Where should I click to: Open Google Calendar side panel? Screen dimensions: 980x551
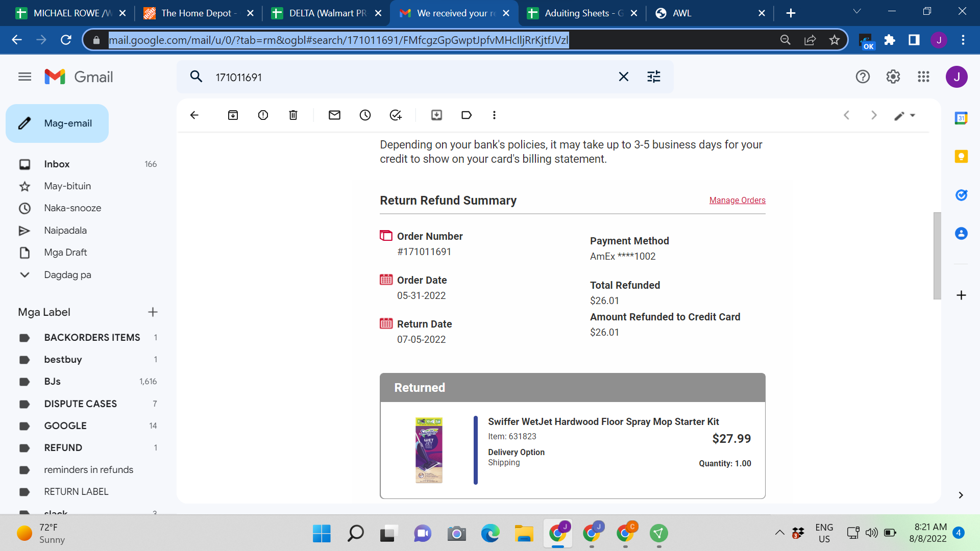tap(961, 118)
